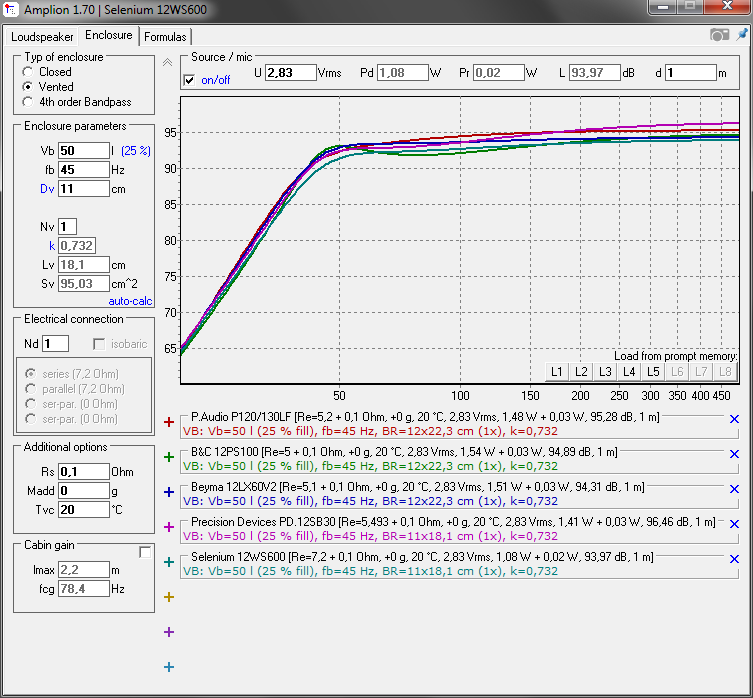The height and width of the screenshot is (698, 753).
Task: Click the B&C 12PS100 entry text
Action: pos(404,452)
